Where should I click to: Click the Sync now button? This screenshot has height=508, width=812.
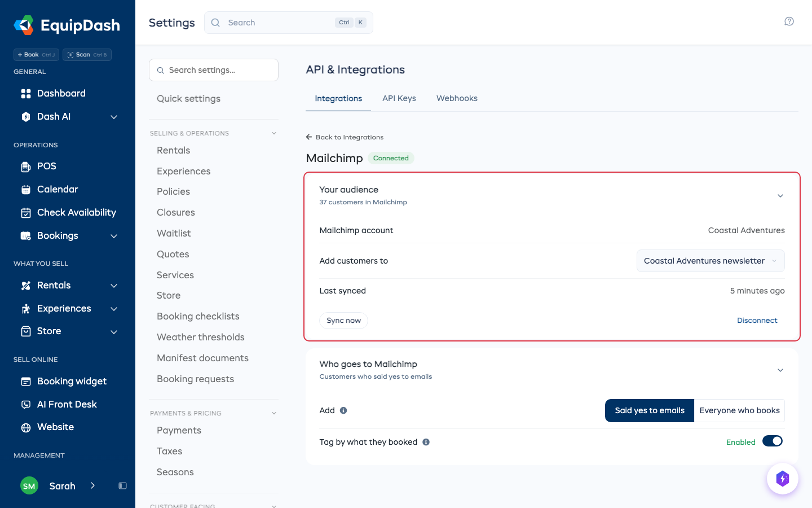343,321
